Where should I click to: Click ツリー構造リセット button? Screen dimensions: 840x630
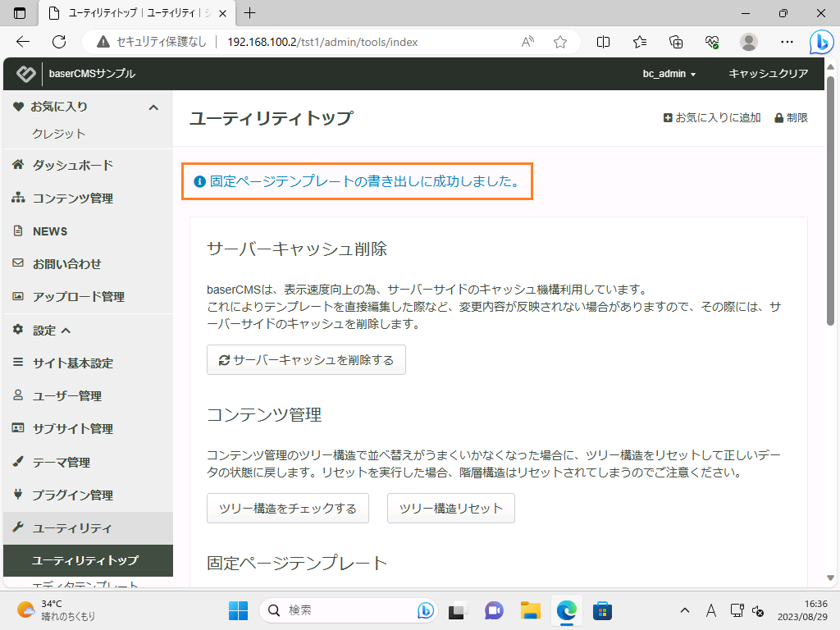click(450, 509)
